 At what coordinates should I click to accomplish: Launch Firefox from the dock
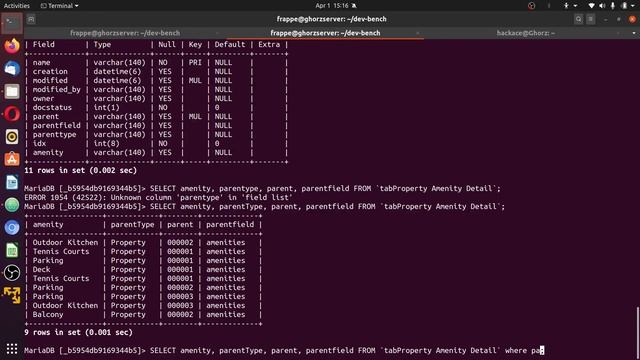point(12,46)
